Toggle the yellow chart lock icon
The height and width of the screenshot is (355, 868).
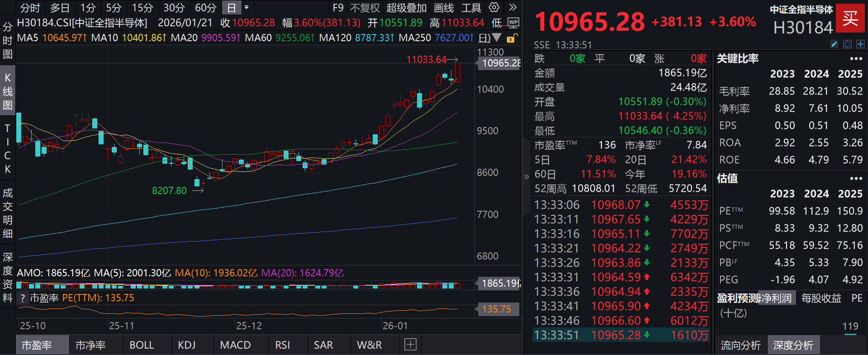[x=511, y=38]
